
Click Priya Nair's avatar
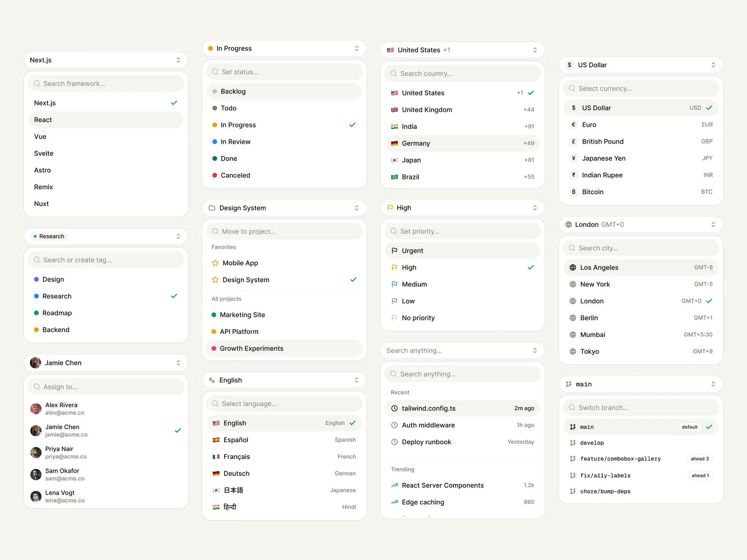click(36, 453)
